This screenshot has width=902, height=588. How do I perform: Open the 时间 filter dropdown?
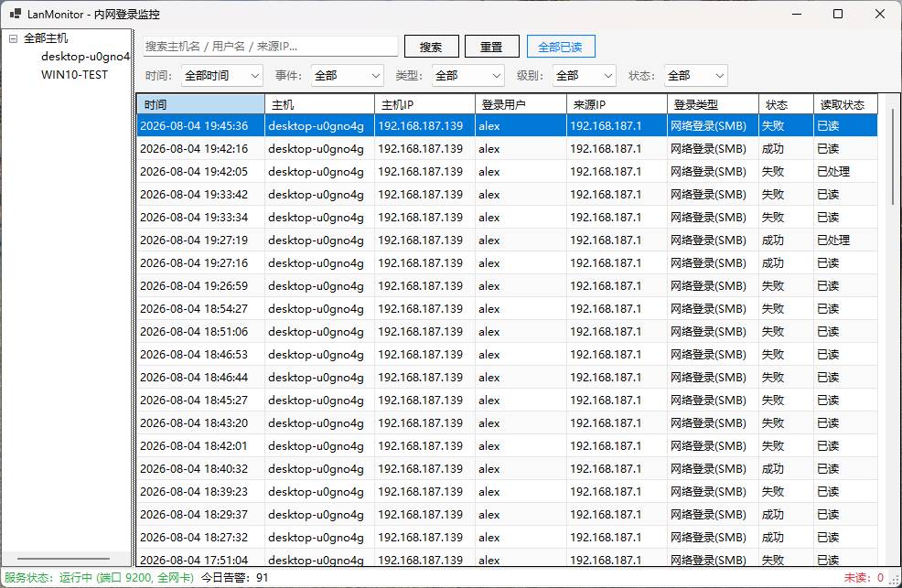[222, 75]
